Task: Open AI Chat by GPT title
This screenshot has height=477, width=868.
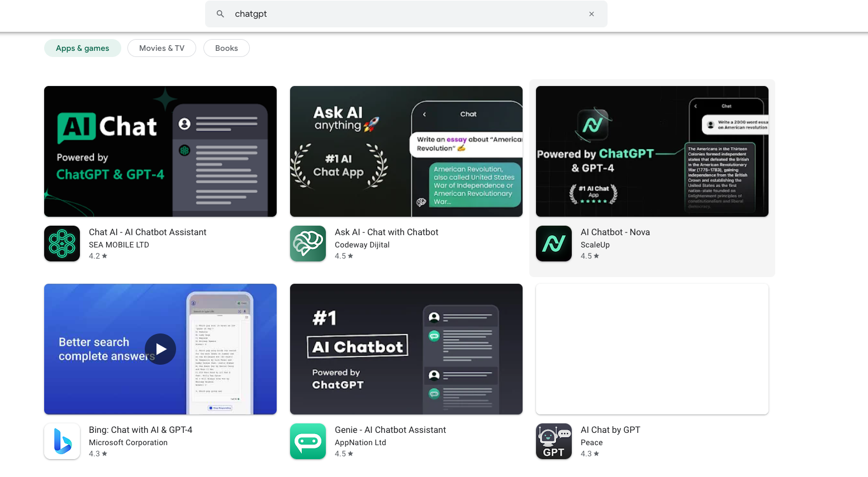Action: [x=610, y=430]
